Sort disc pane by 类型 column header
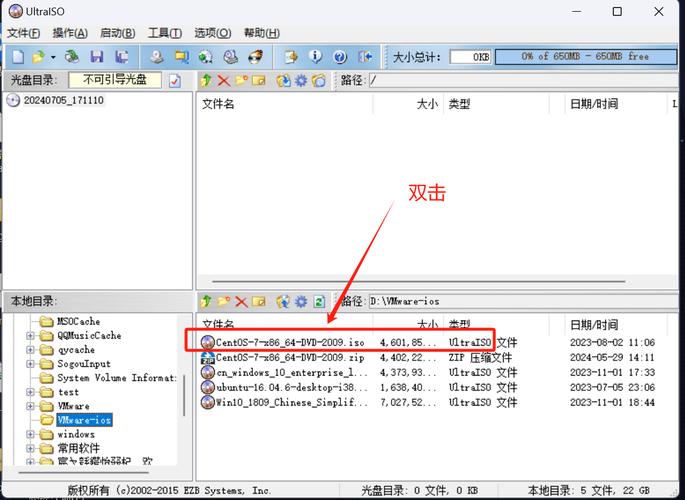This screenshot has height=500, width=685. point(496,104)
